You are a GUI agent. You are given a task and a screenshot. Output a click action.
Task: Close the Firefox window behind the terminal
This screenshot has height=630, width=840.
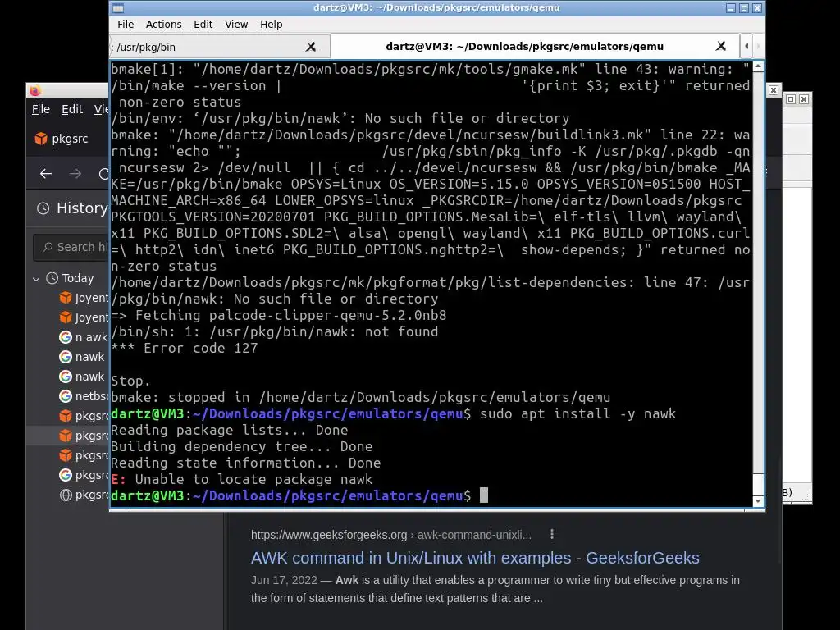tap(773, 90)
